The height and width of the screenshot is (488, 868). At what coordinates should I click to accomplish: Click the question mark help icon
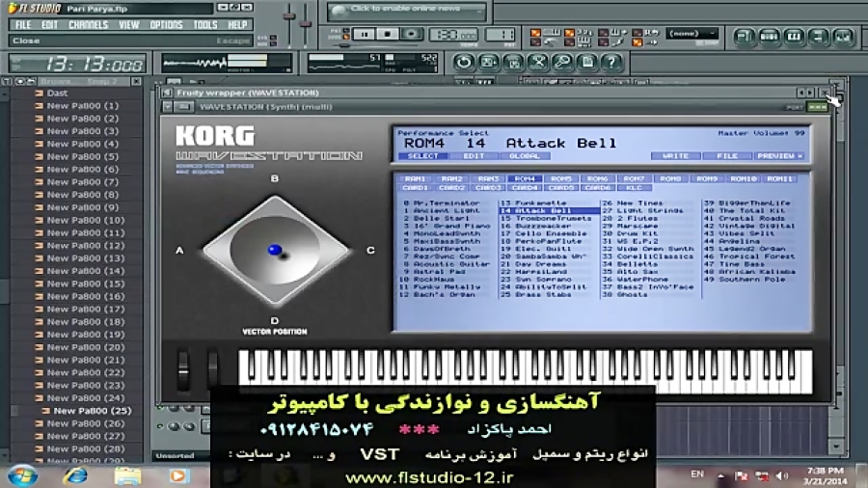click(611, 62)
